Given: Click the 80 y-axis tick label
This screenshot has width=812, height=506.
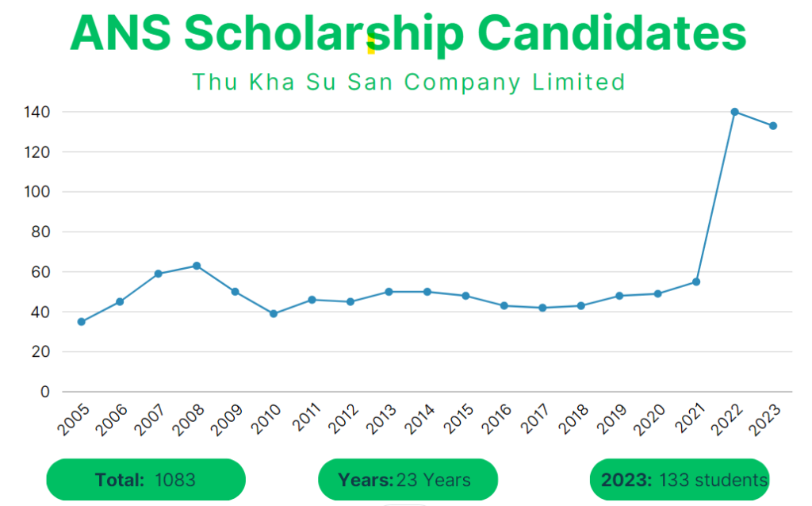Looking at the screenshot, I should click(40, 232).
